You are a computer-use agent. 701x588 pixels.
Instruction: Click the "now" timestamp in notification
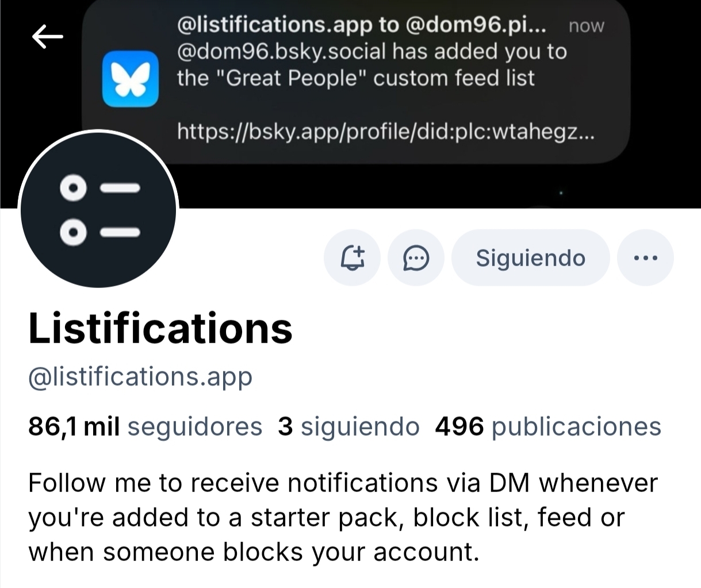click(x=586, y=26)
